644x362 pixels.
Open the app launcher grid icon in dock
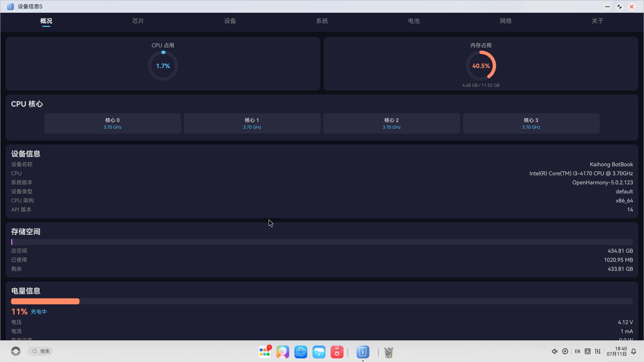coord(265,352)
